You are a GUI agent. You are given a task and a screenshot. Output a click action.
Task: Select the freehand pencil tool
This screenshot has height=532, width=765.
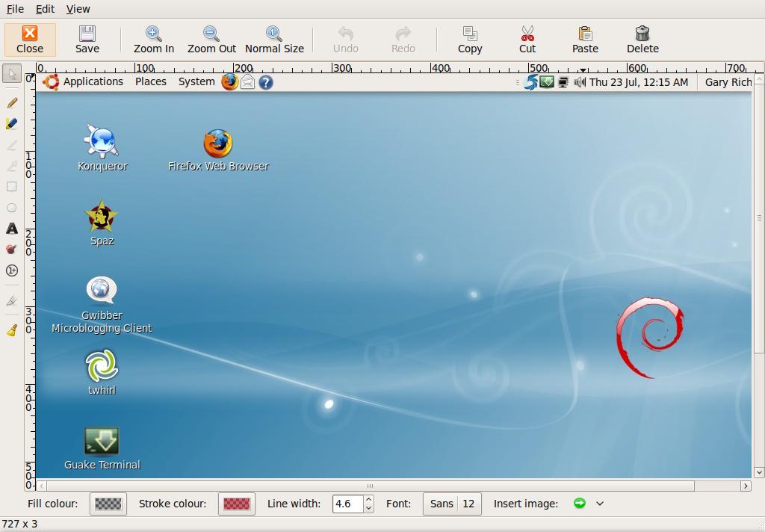[x=12, y=102]
